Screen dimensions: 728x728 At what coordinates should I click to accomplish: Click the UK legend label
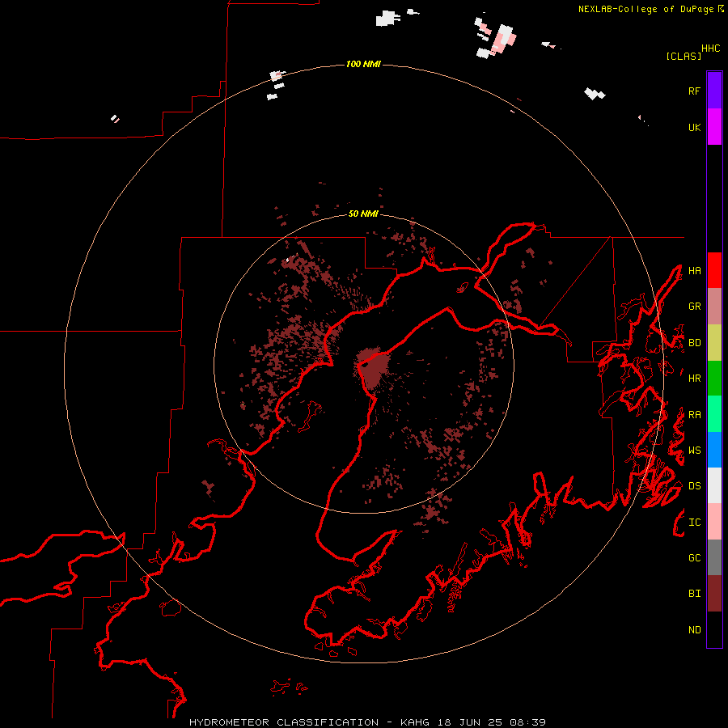(694, 127)
